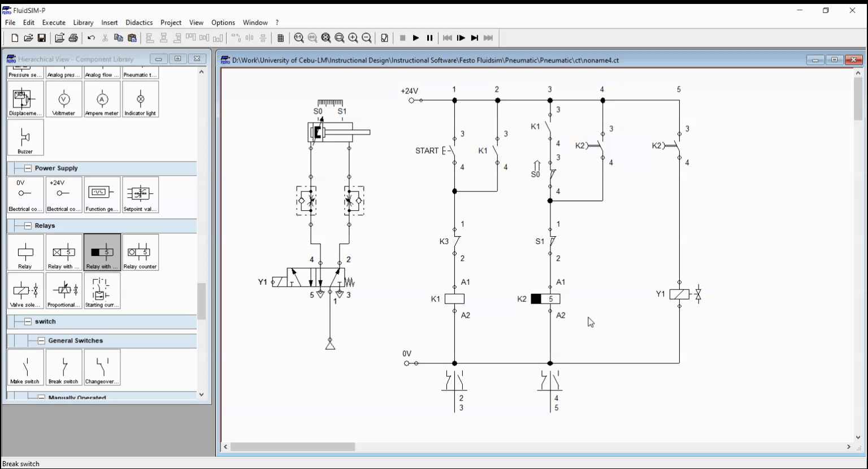Open a circuit file from toolbar
The image size is (868, 469).
click(28, 38)
